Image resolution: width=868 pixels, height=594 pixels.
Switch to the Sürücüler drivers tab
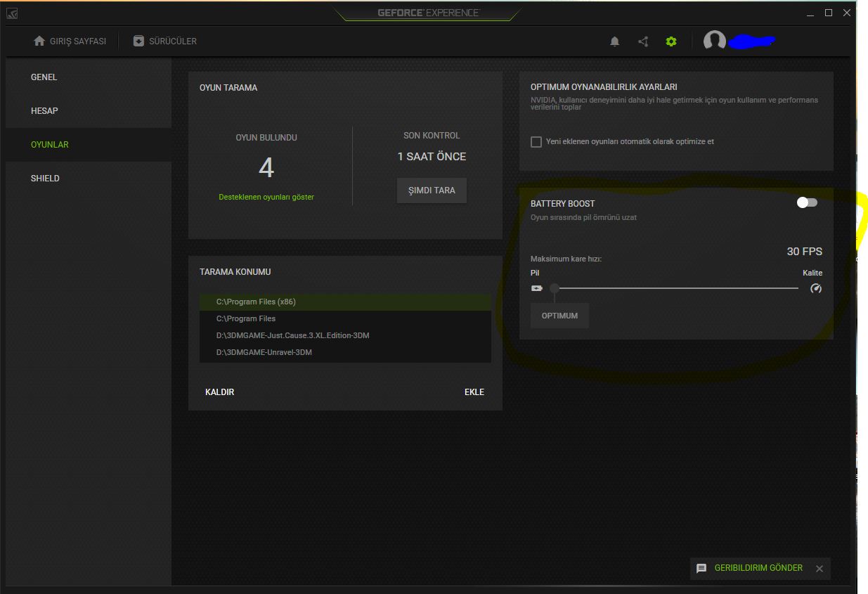[x=165, y=41]
